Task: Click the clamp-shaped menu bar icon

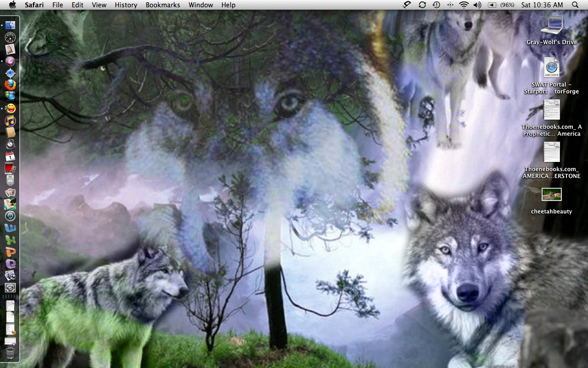Action: 407,5
